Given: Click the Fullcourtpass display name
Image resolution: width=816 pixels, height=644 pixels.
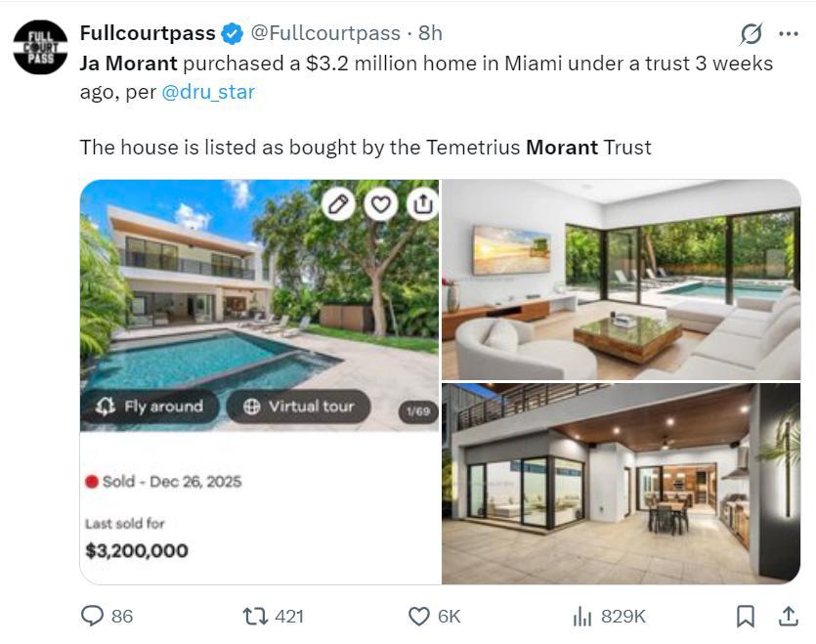Looking at the screenshot, I should tap(147, 33).
